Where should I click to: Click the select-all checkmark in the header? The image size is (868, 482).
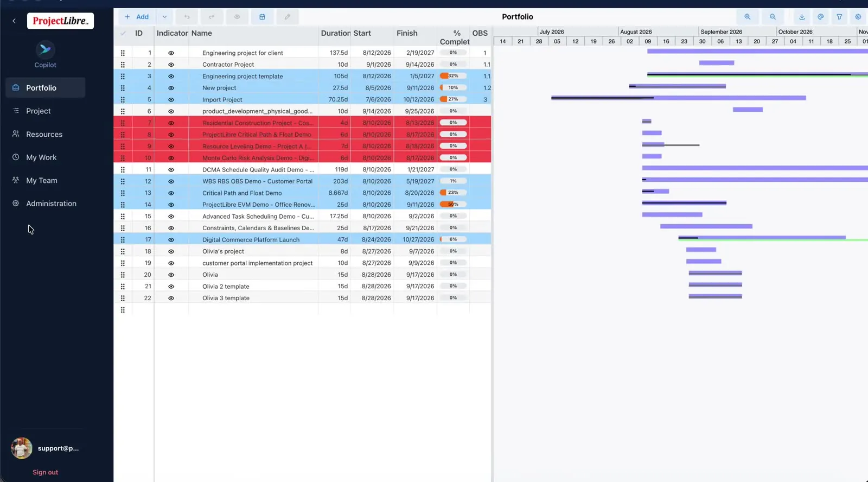click(123, 33)
